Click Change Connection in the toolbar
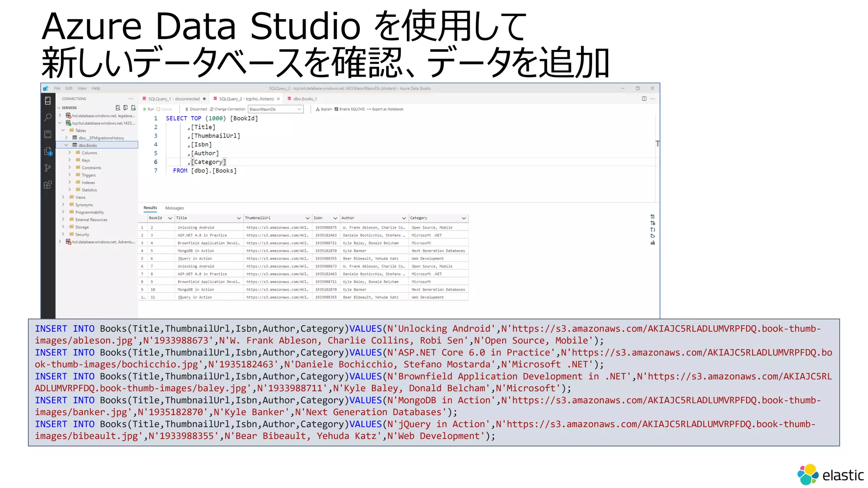The height and width of the screenshot is (488, 868). [x=228, y=109]
